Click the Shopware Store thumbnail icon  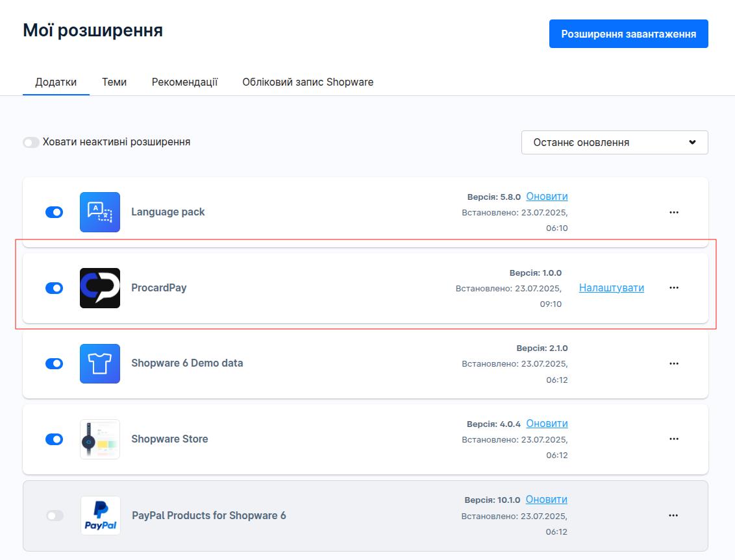(100, 439)
